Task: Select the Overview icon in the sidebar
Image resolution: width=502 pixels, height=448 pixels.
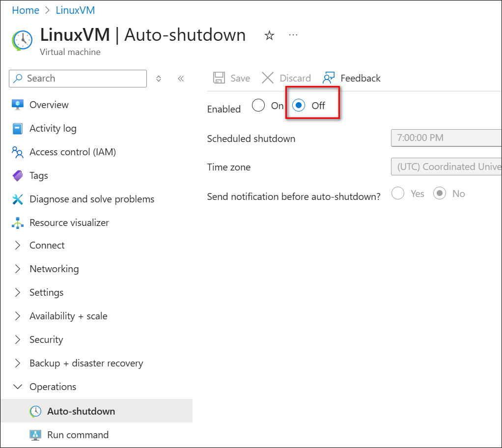Action: click(x=18, y=105)
